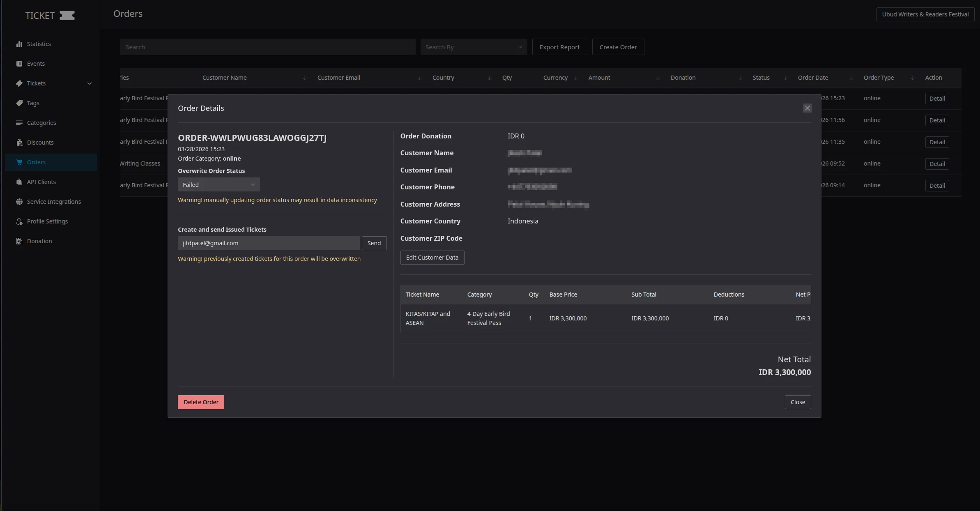
Task: Open the Search By dropdown
Action: pyautogui.click(x=473, y=47)
